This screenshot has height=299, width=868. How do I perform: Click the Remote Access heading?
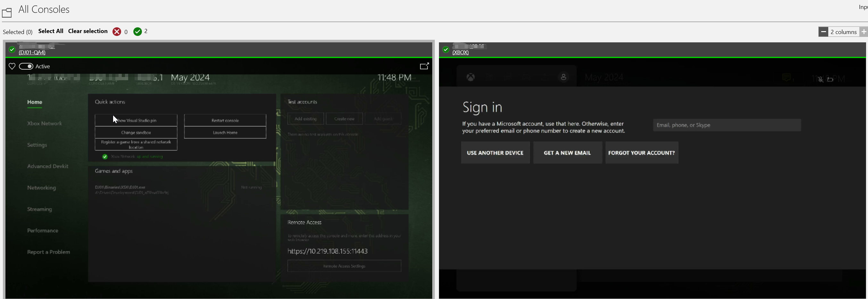[x=304, y=222]
